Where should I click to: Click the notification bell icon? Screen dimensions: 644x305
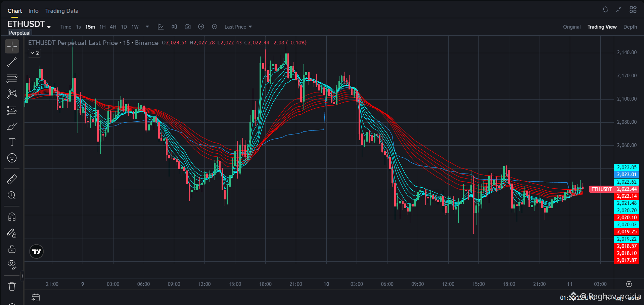click(605, 10)
